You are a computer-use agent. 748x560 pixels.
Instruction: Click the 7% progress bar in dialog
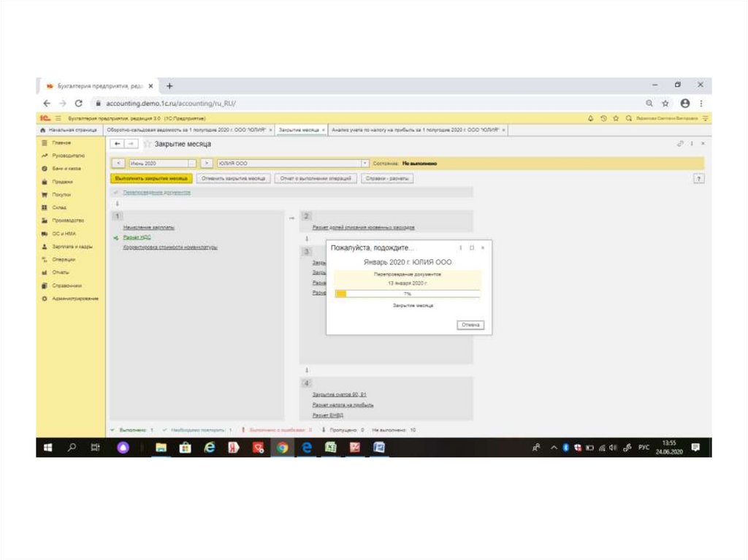click(407, 294)
